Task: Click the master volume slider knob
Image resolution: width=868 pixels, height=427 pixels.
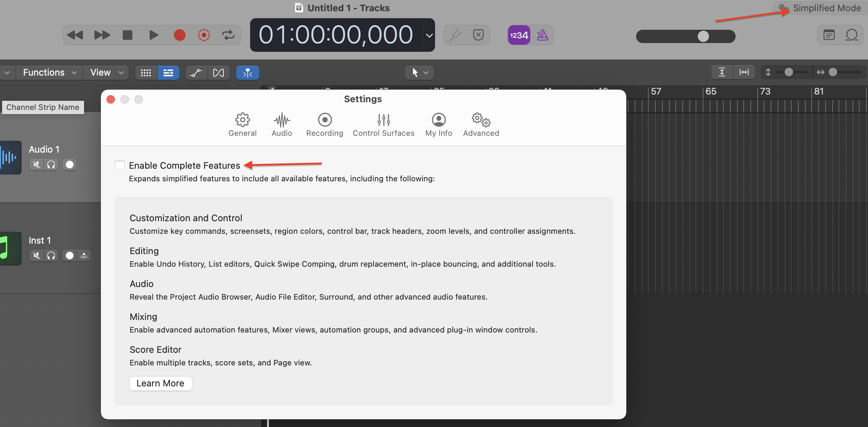Action: point(703,36)
